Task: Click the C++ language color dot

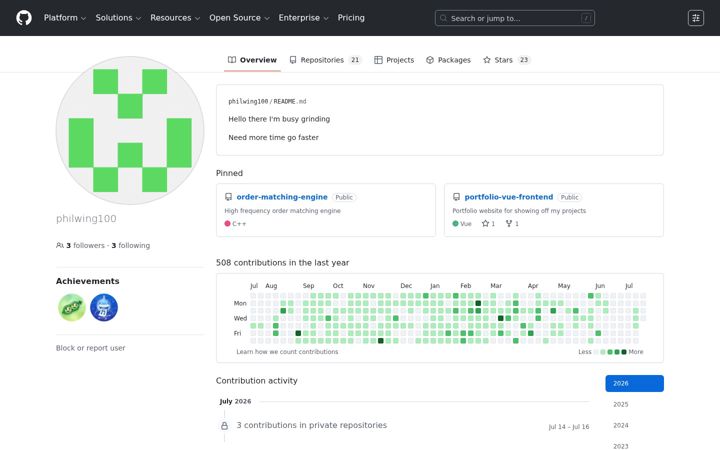Action: (227, 224)
